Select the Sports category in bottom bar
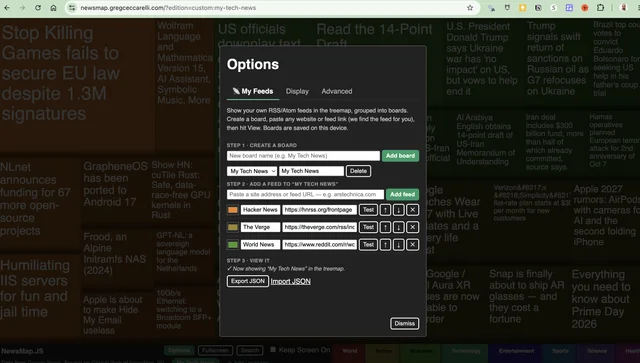This screenshot has height=363, width=640. pos(560,351)
